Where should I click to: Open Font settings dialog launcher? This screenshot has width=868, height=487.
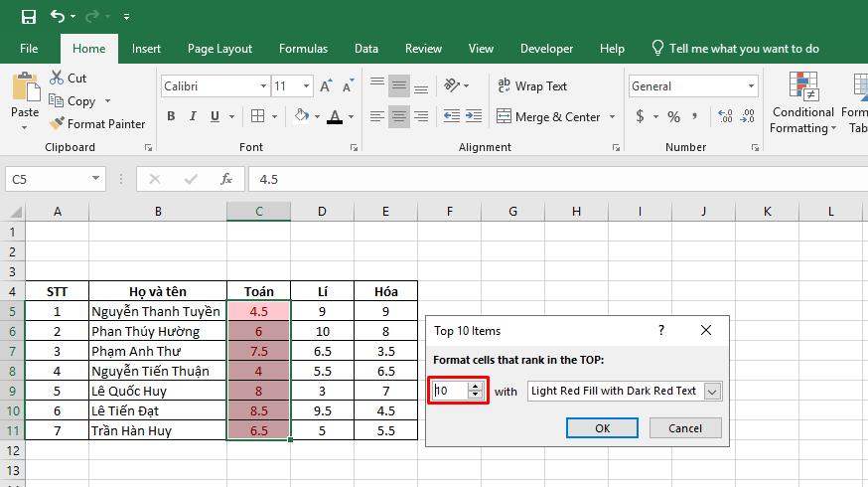(354, 147)
